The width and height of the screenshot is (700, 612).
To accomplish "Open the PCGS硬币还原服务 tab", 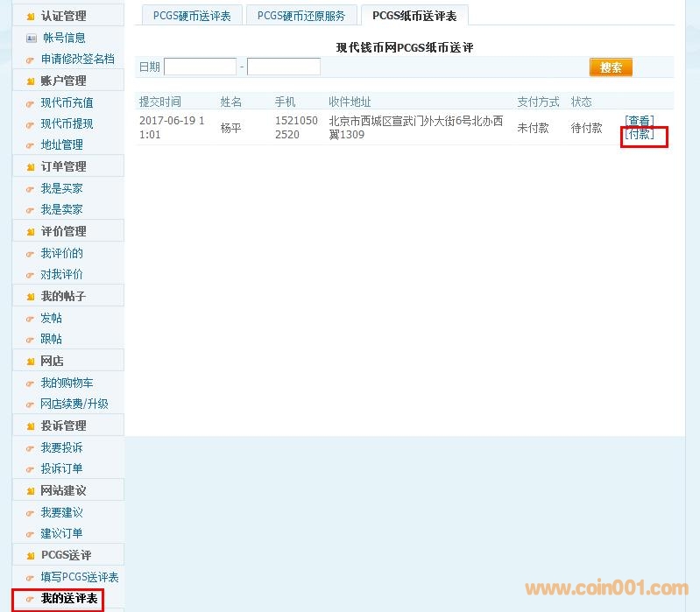I will [x=301, y=16].
